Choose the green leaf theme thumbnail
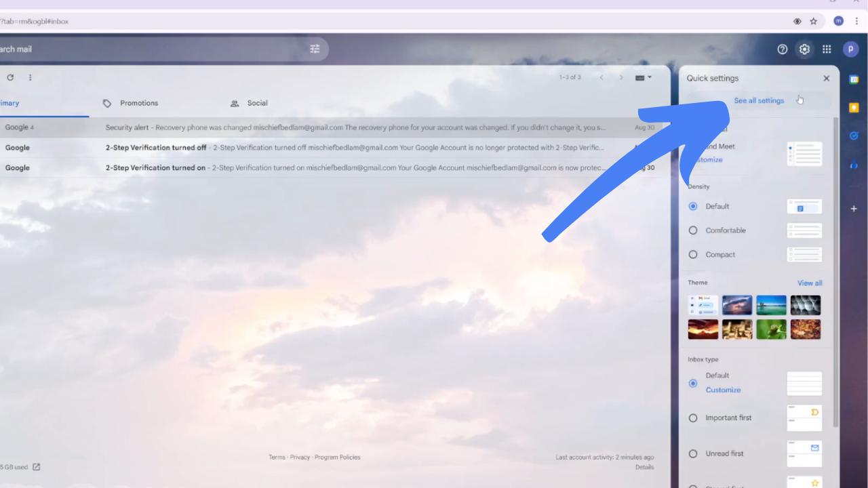Screen dimensions: 868x488 point(772,329)
